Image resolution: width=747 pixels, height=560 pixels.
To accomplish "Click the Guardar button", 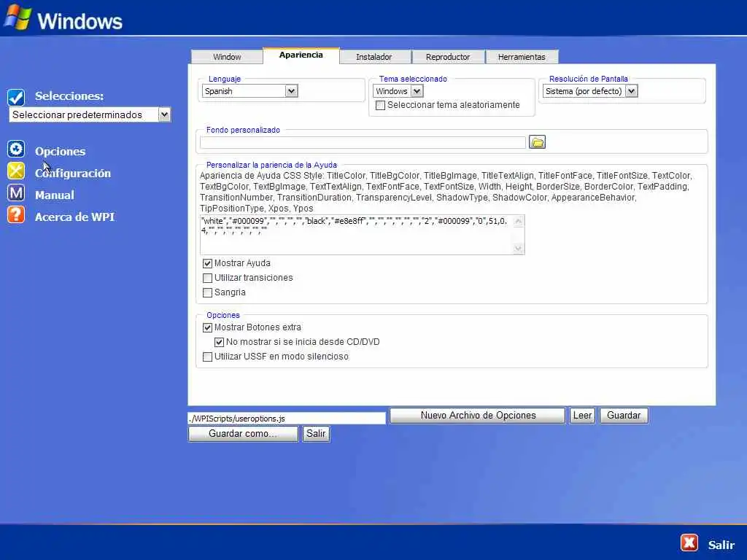I will pos(624,415).
